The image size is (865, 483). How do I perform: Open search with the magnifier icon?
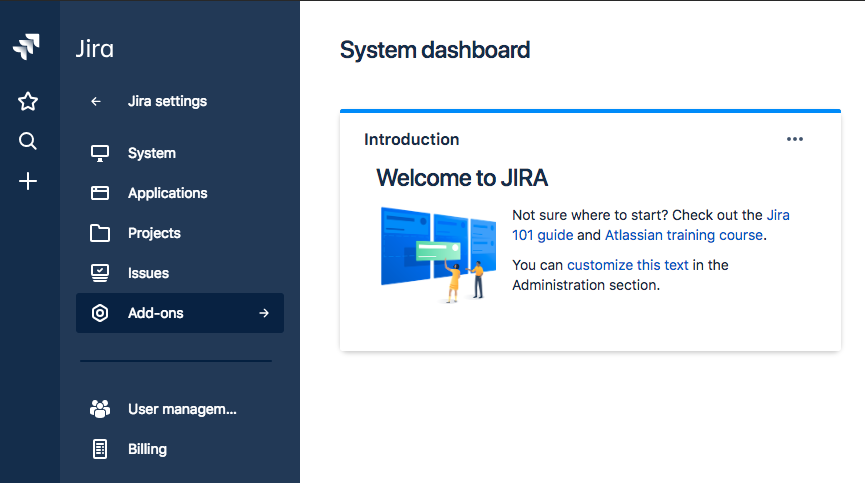(28, 141)
